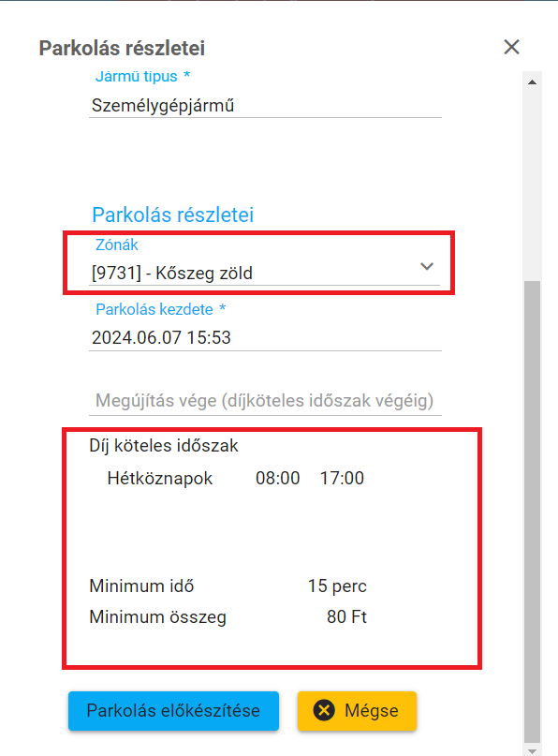Image resolution: width=558 pixels, height=756 pixels.
Task: Click the Hétköznapok row label
Action: tap(159, 479)
